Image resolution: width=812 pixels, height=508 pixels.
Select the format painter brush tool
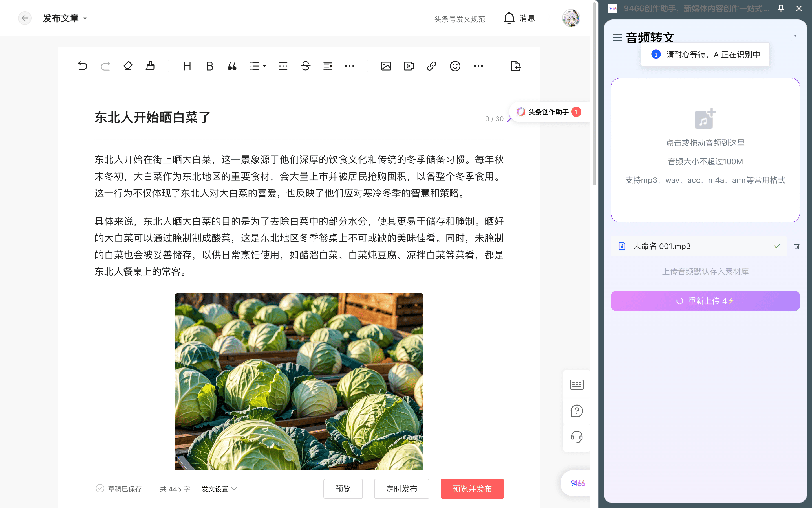tap(150, 66)
